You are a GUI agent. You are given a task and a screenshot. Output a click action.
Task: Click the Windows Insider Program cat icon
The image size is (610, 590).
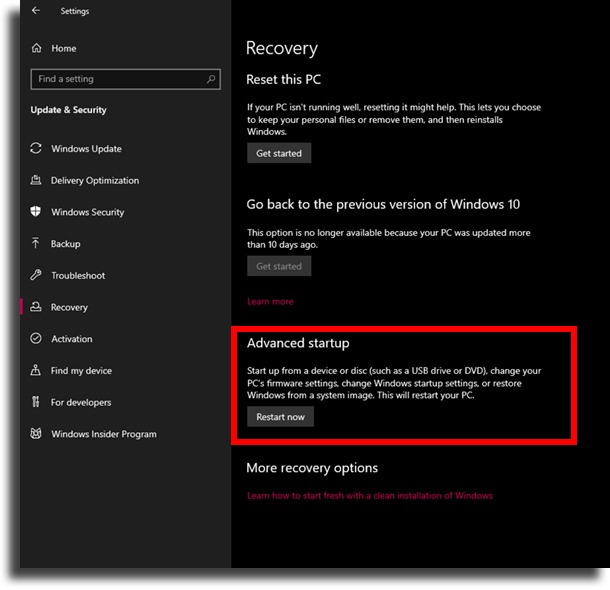[x=36, y=433]
